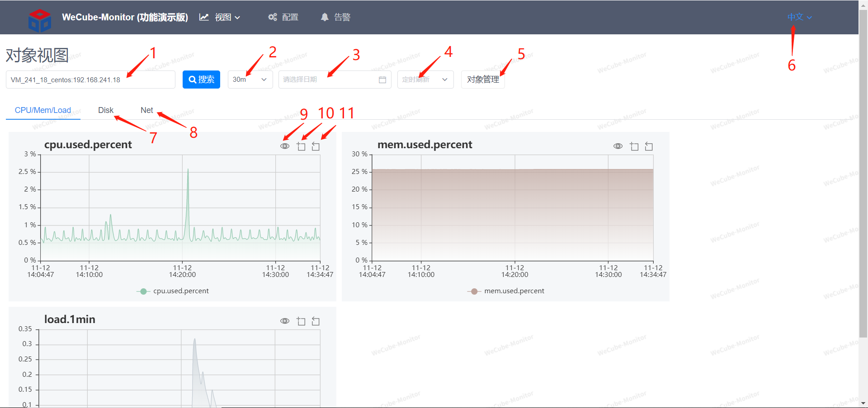Click eye icon on cpu.used.percent chart

[x=285, y=146]
